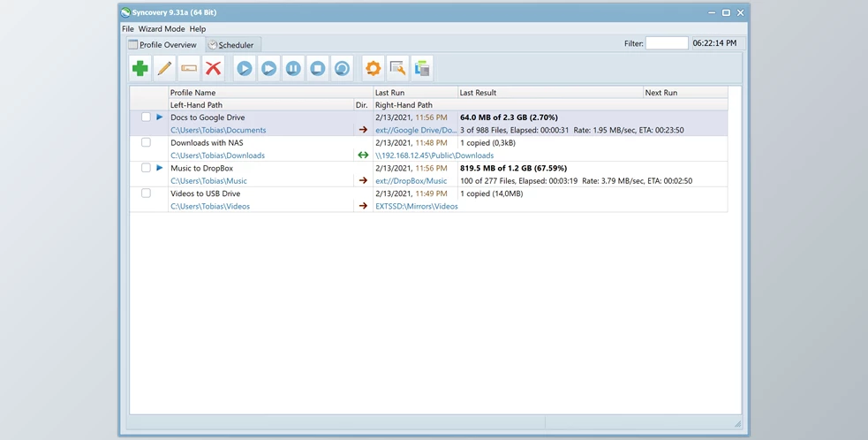Click the Left-Hand Path column header

point(261,105)
